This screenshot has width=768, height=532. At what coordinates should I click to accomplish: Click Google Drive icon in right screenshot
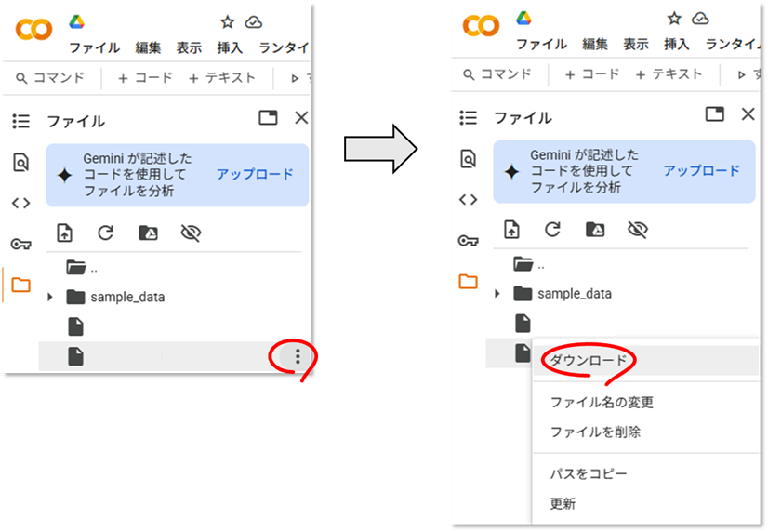click(523, 19)
